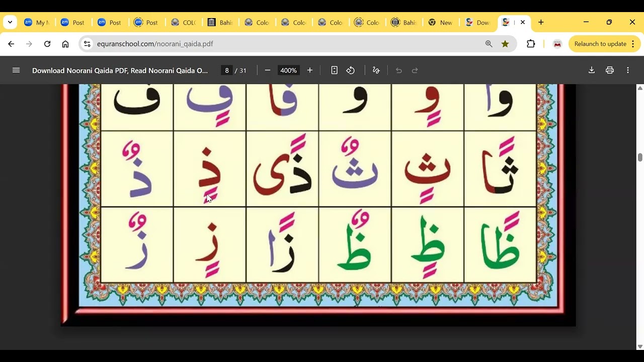
Task: Click the bookmark star icon
Action: (x=505, y=44)
